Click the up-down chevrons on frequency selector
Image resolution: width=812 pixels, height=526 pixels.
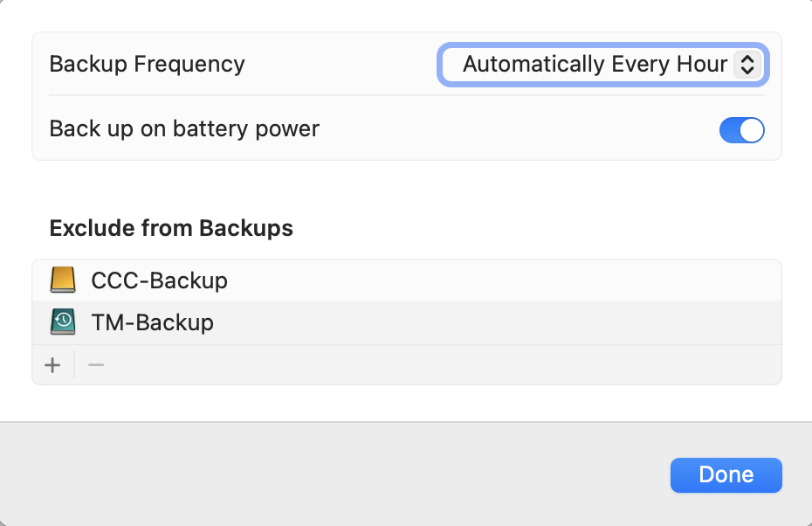click(x=747, y=65)
